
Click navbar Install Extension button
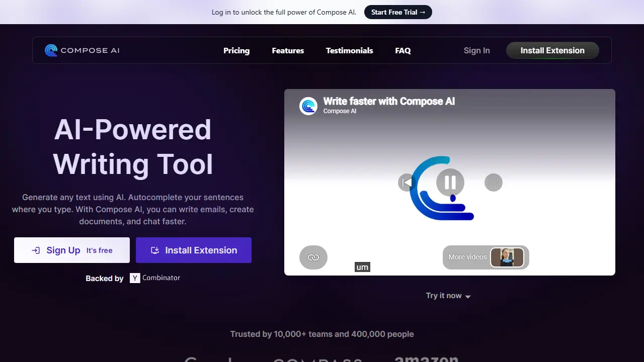pos(552,50)
